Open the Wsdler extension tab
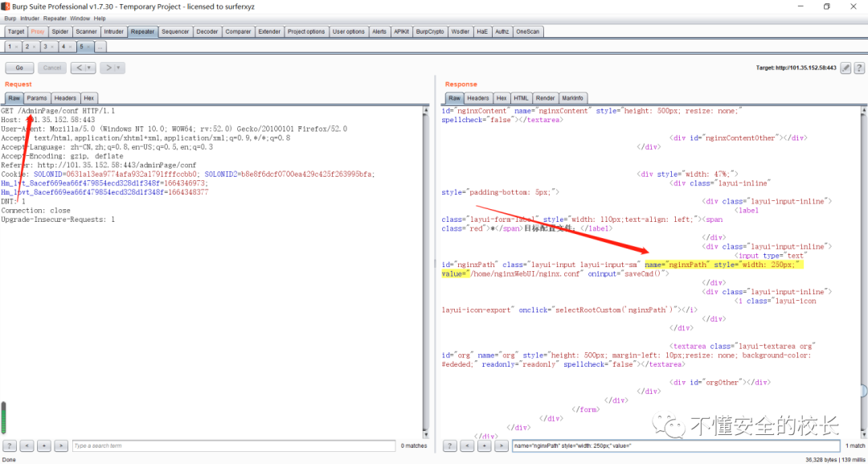The height and width of the screenshot is (464, 868). click(460, 31)
